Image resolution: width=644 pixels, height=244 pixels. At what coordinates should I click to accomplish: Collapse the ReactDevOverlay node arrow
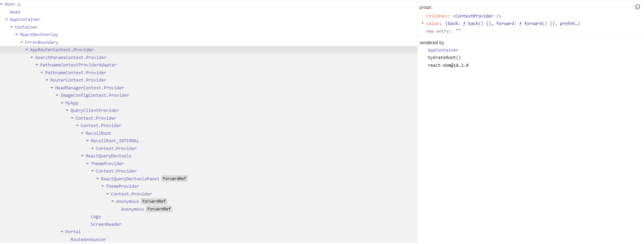17,34
